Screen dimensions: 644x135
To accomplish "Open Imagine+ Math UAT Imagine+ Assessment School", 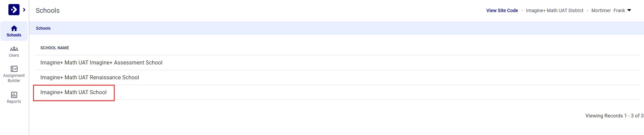I will (101, 63).
